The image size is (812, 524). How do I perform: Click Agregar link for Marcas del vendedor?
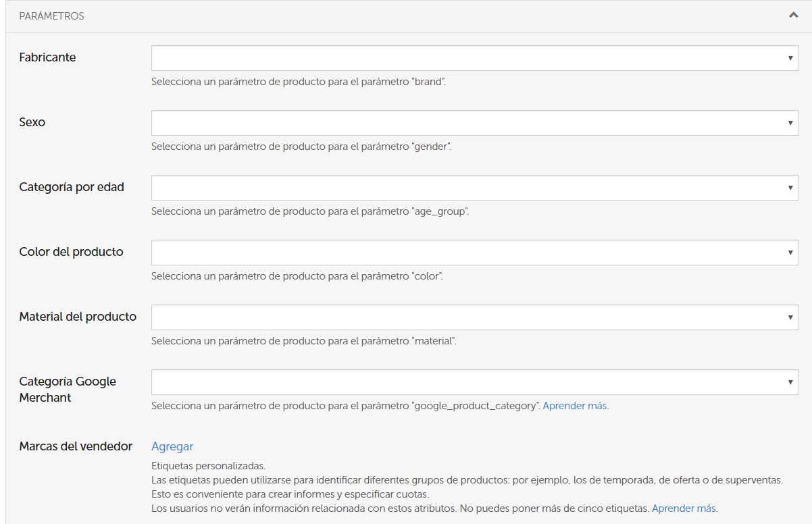(172, 446)
